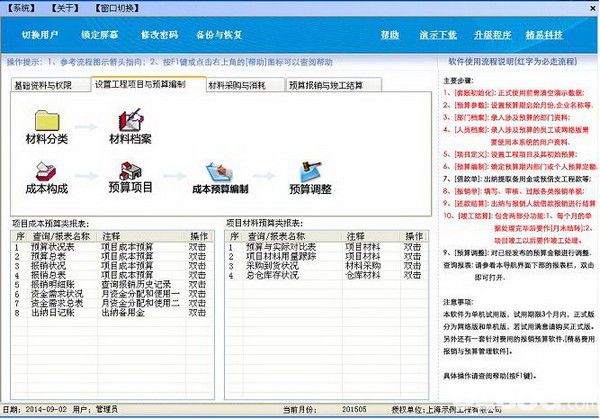
Task: Open the 升级程序 link
Action: (x=492, y=35)
